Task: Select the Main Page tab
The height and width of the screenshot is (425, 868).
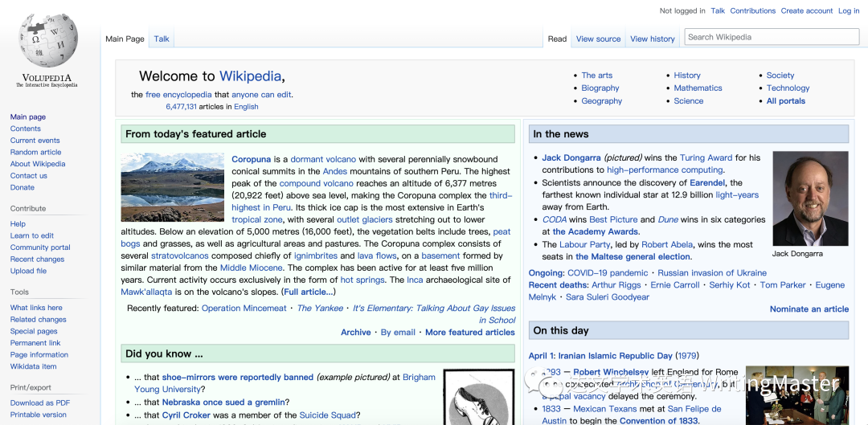Action: (x=125, y=39)
